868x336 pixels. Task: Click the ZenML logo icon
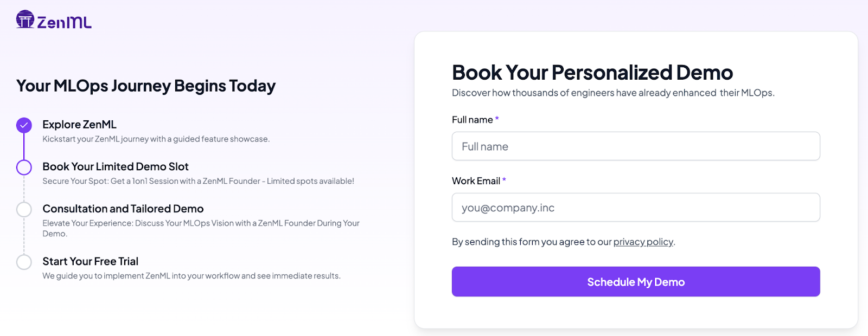click(x=25, y=20)
